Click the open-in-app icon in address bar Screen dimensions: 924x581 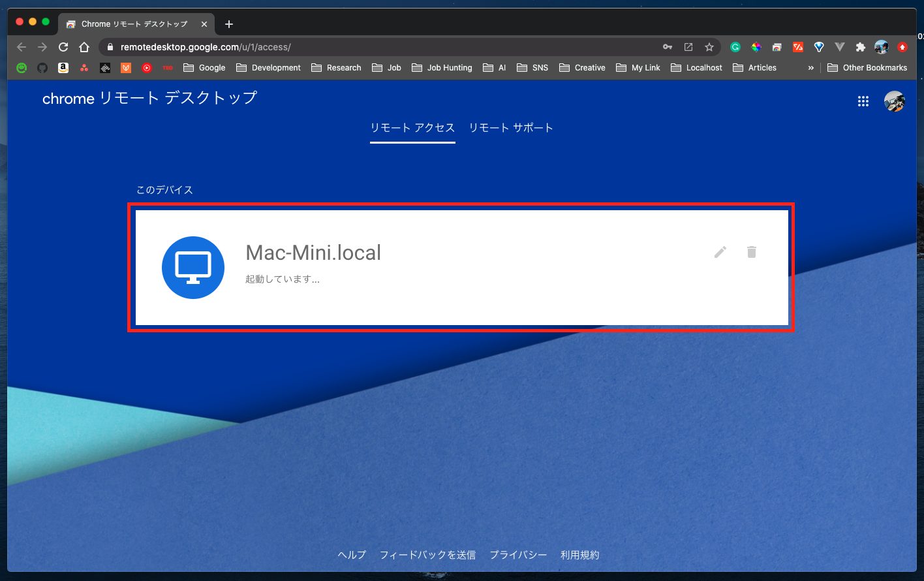pos(688,47)
